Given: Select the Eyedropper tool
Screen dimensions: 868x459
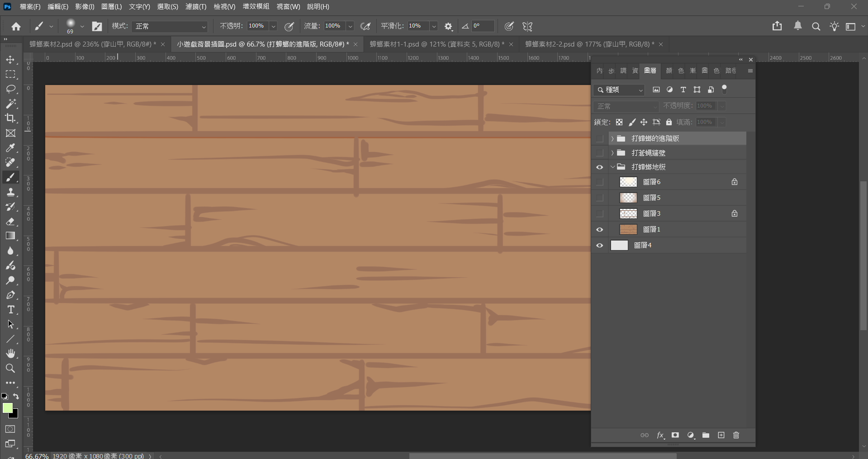Looking at the screenshot, I should [10, 148].
